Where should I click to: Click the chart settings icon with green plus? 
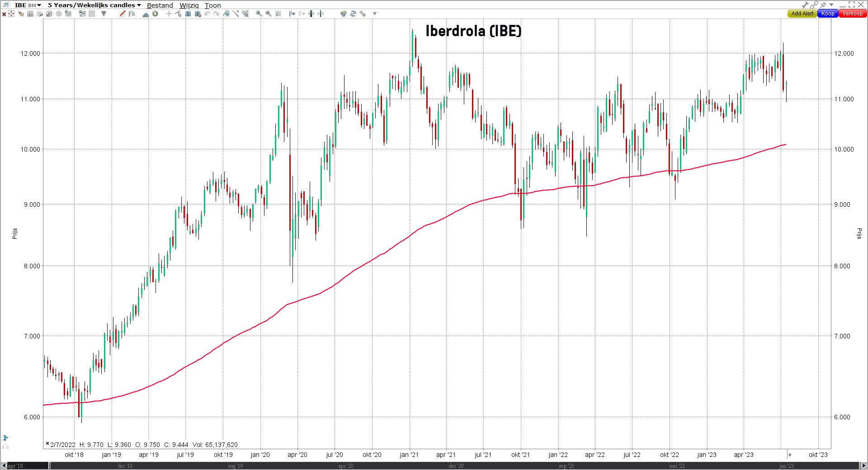click(68, 14)
